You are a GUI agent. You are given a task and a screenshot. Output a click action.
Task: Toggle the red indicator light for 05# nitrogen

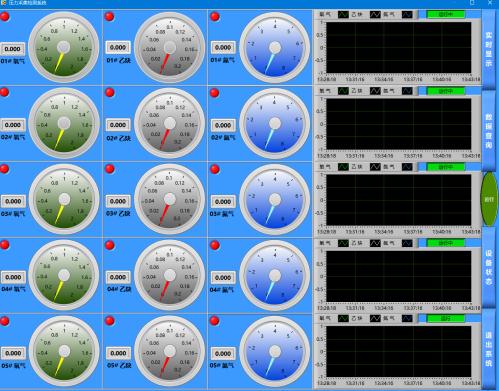click(215, 321)
